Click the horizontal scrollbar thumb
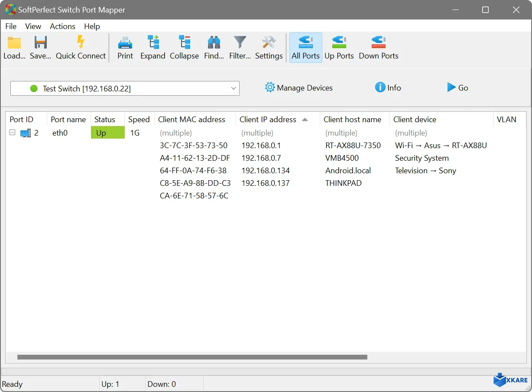Image resolution: width=532 pixels, height=392 pixels. 192,357
